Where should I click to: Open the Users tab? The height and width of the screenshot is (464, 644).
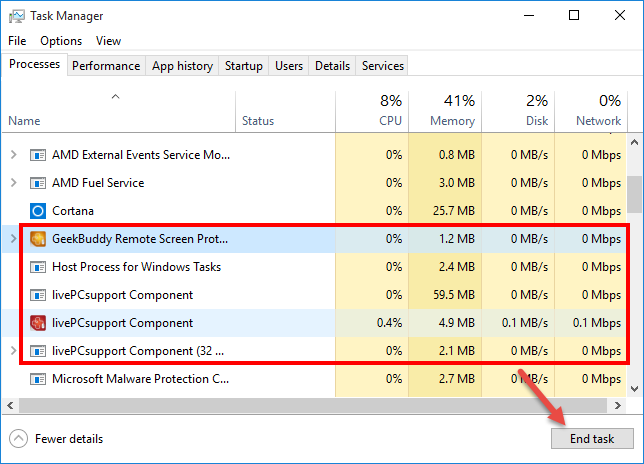coord(289,66)
